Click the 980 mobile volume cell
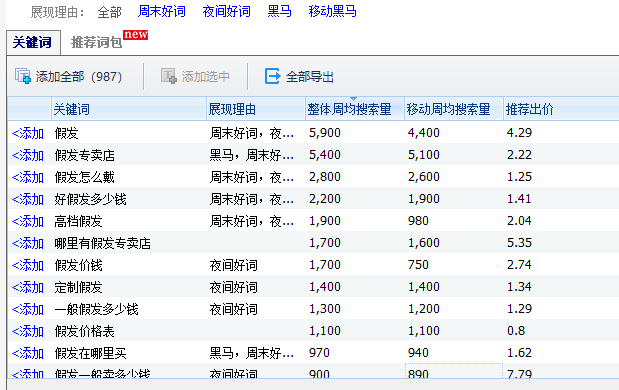The height and width of the screenshot is (390, 619). [x=418, y=221]
